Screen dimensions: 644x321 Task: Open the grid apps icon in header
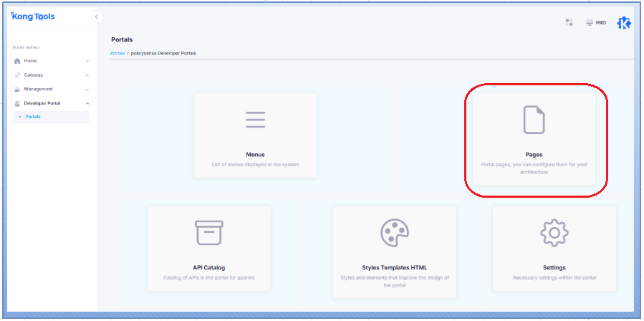(569, 22)
